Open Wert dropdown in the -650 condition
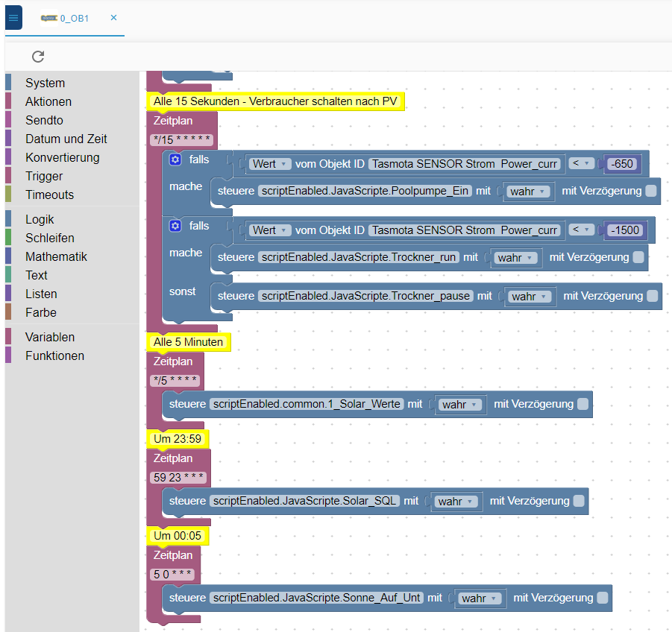 coord(270,164)
